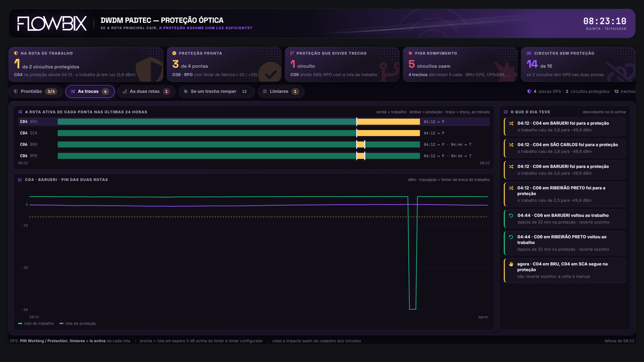The width and height of the screenshot is (644, 362).
Task: Click branch icon on Proteção que divide trecho card
Action: [292, 53]
